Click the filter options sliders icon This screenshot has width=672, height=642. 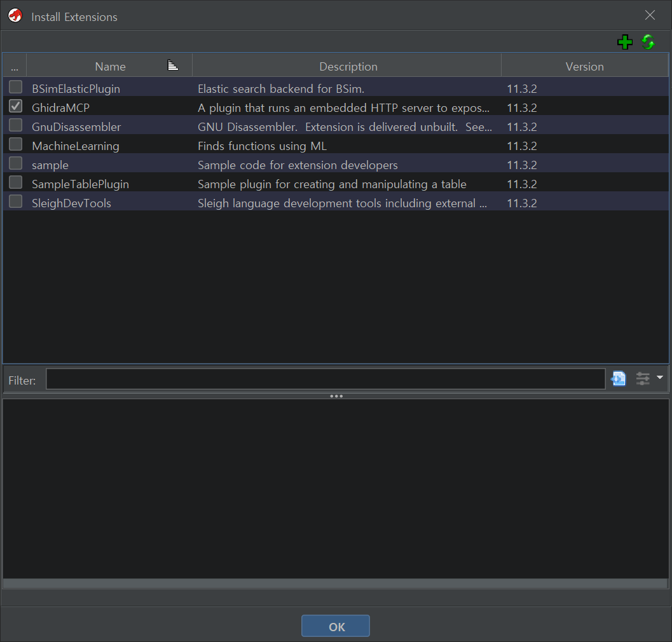coord(642,378)
